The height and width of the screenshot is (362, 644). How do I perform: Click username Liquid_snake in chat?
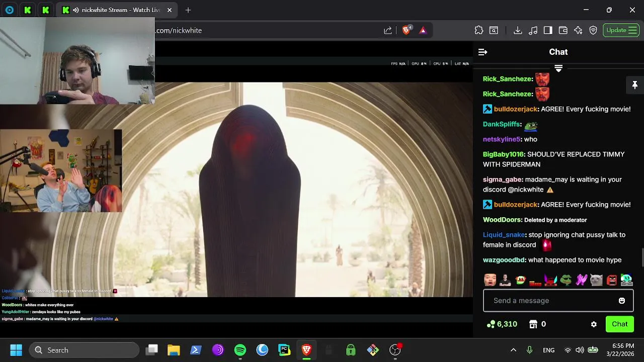point(504,235)
